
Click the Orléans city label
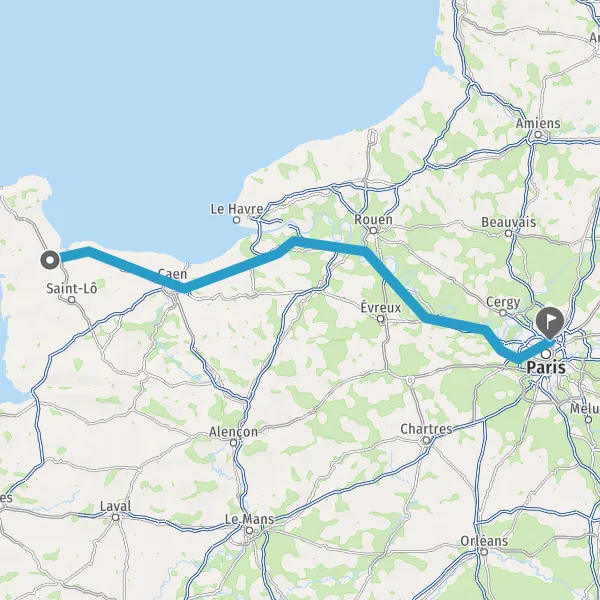484,541
